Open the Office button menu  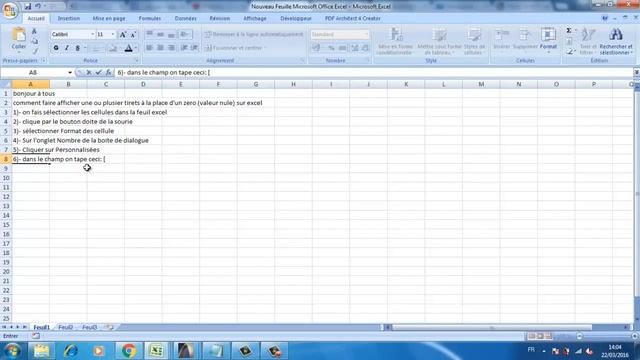coord(10,10)
